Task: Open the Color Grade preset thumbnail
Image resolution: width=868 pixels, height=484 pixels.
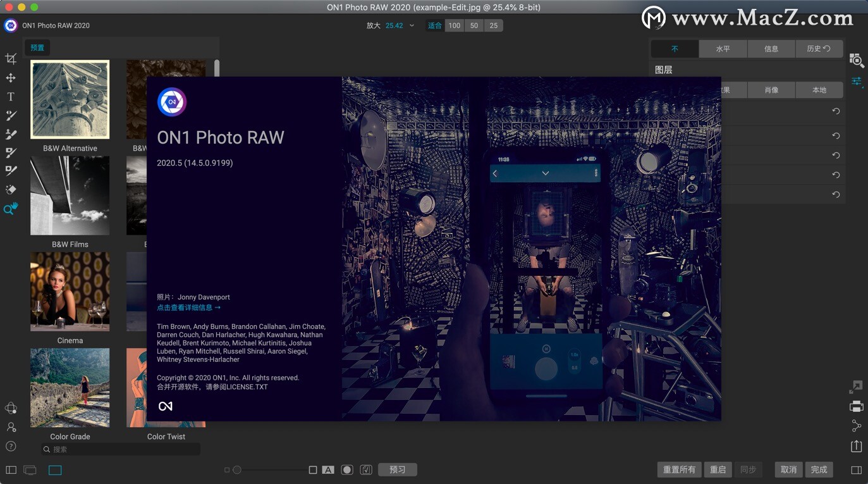Action: (70, 388)
